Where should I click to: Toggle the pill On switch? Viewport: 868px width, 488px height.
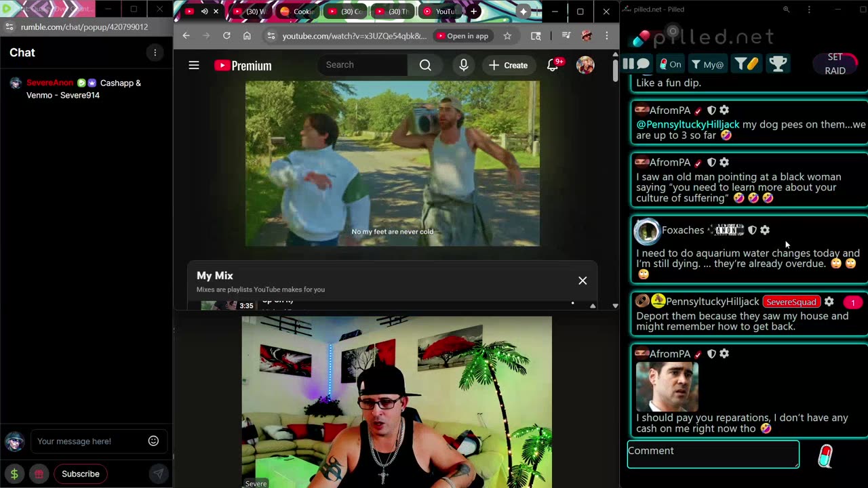coord(670,64)
